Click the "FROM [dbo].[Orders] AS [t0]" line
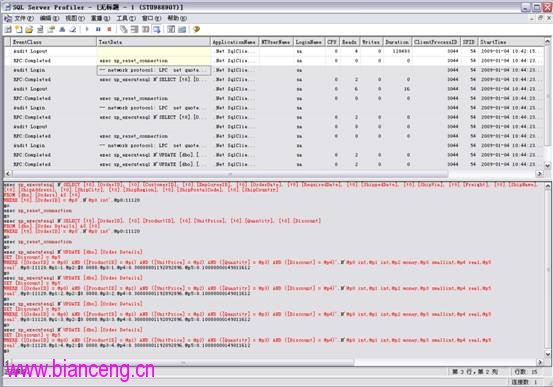The height and width of the screenshot is (387, 553). point(42,195)
